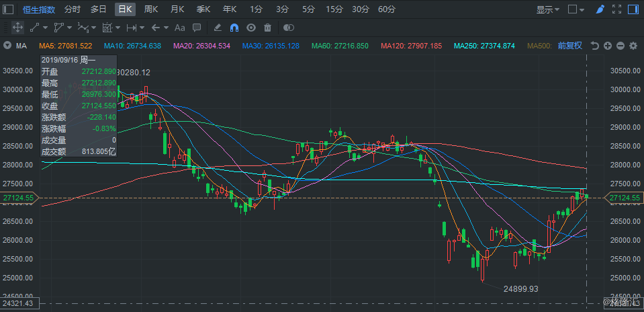Pick the trend line drawing tool
Image resolution: width=644 pixels, height=312 pixels.
(34, 28)
